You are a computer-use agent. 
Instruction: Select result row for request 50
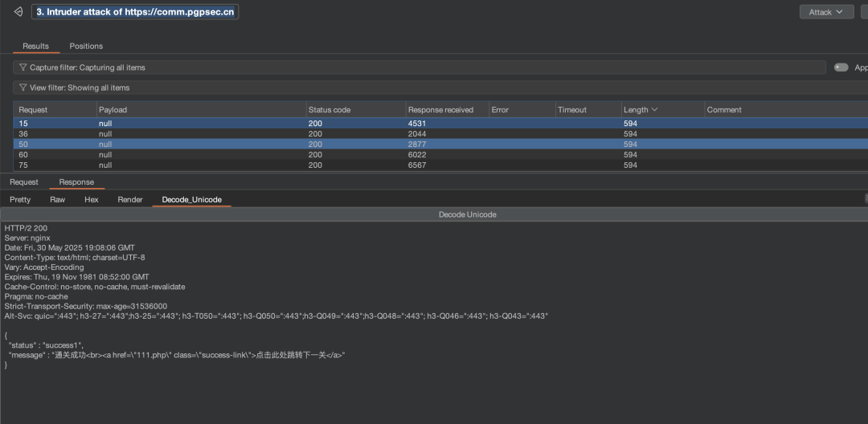(440, 145)
